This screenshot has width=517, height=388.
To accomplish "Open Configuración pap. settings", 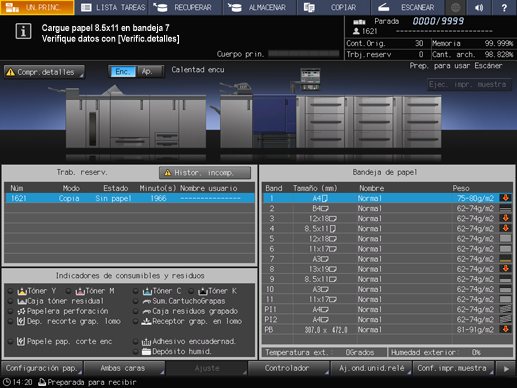I will [x=42, y=368].
